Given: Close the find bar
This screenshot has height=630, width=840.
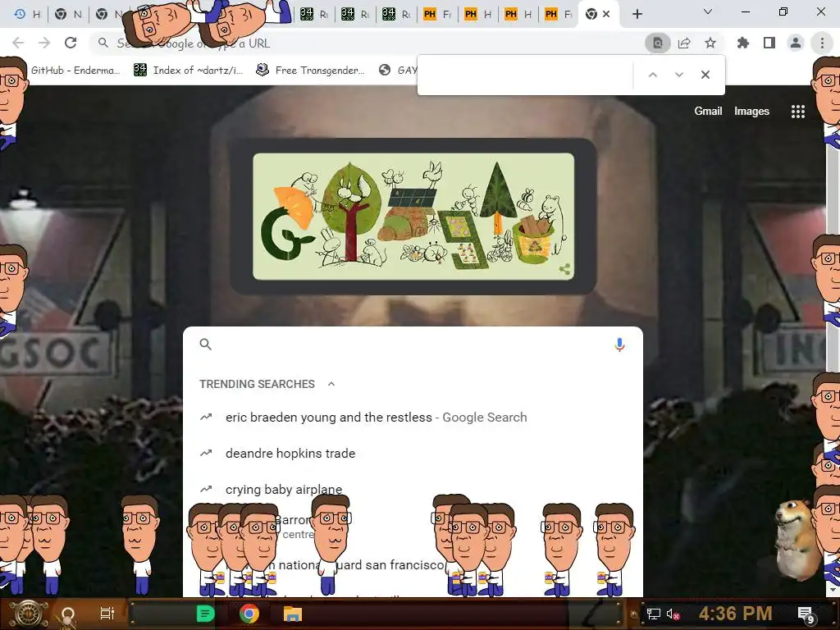Looking at the screenshot, I should 705,75.
